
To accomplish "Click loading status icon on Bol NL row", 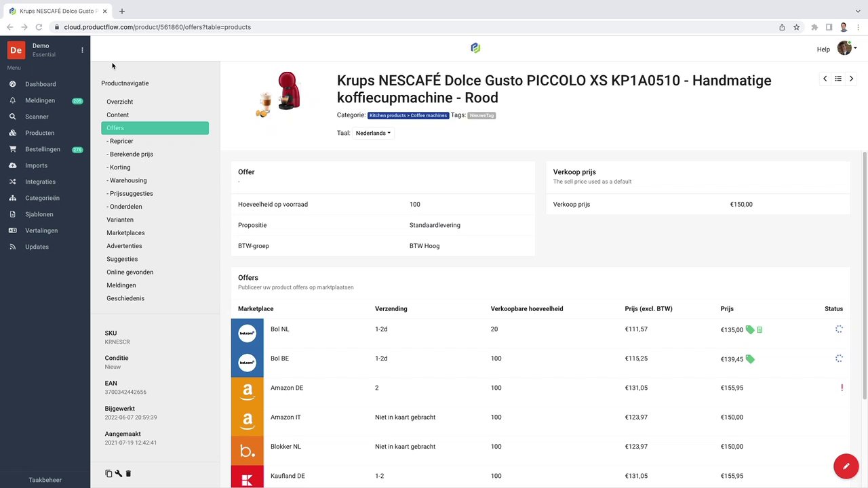I will tap(839, 329).
